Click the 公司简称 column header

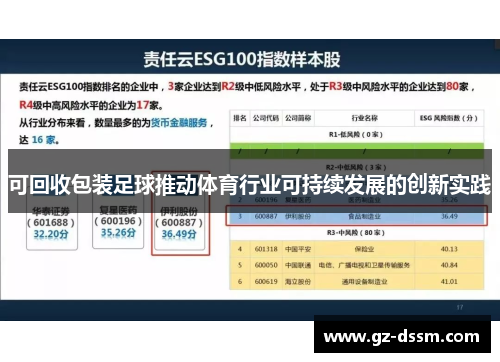tap(298, 118)
